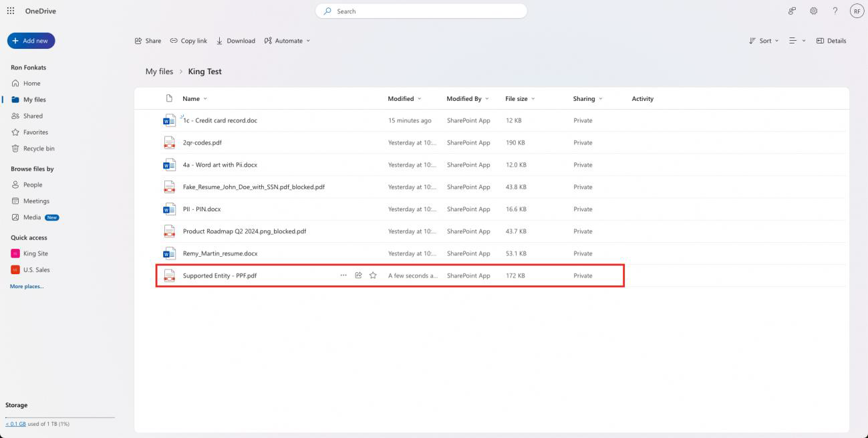Open file PII - PIN.docx

pos(202,209)
